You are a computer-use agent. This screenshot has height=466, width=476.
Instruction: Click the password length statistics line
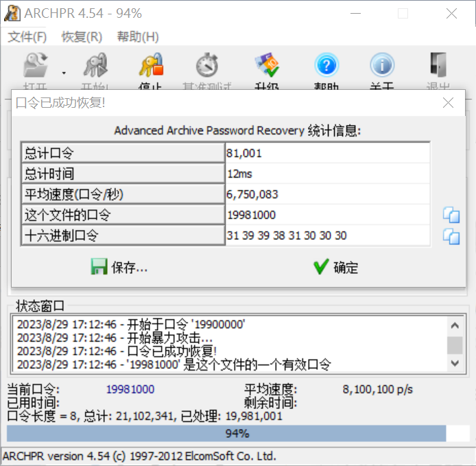pyautogui.click(x=145, y=416)
